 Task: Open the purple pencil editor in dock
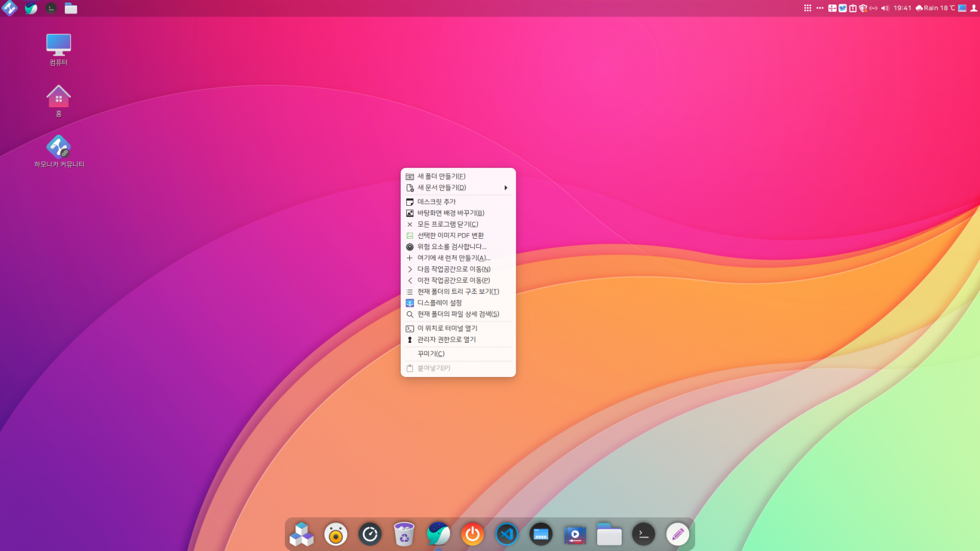click(x=677, y=534)
